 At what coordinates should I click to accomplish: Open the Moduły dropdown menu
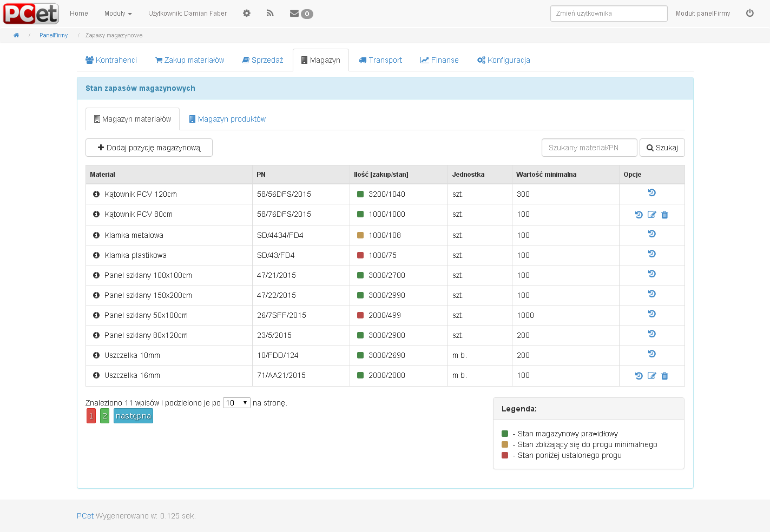[x=118, y=14]
